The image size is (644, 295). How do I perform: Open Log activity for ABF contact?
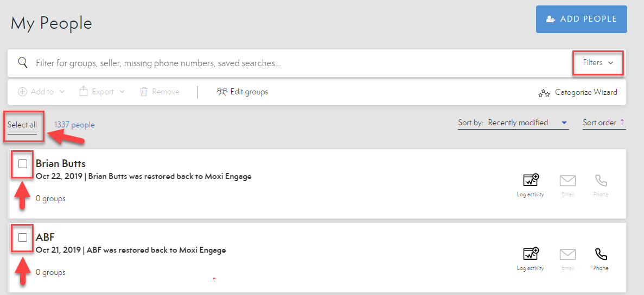point(530,254)
